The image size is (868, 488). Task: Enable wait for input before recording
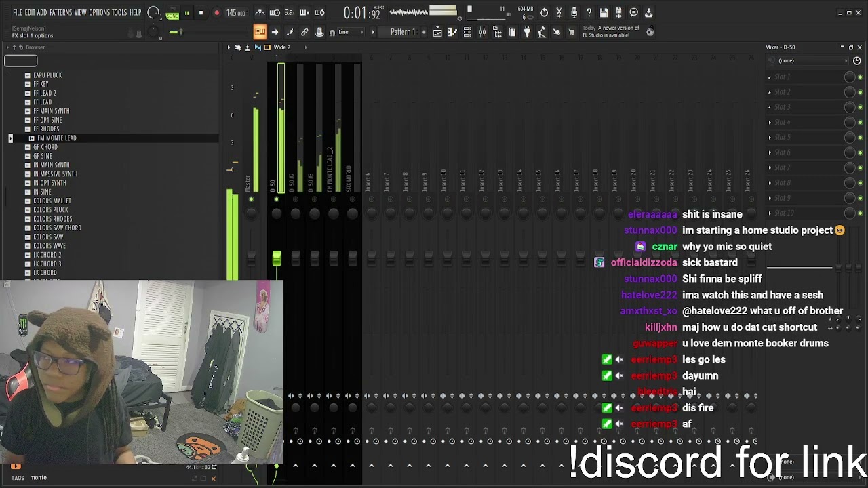coord(275,13)
